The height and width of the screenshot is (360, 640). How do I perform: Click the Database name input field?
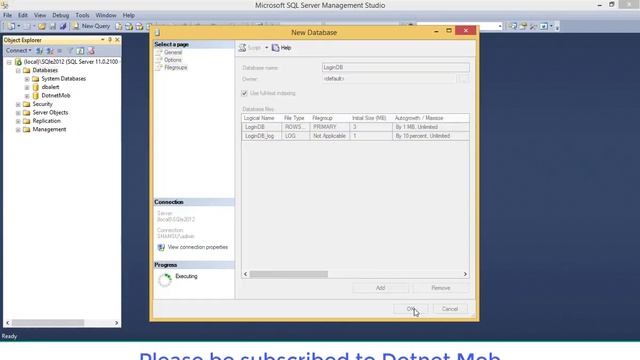[x=396, y=67]
